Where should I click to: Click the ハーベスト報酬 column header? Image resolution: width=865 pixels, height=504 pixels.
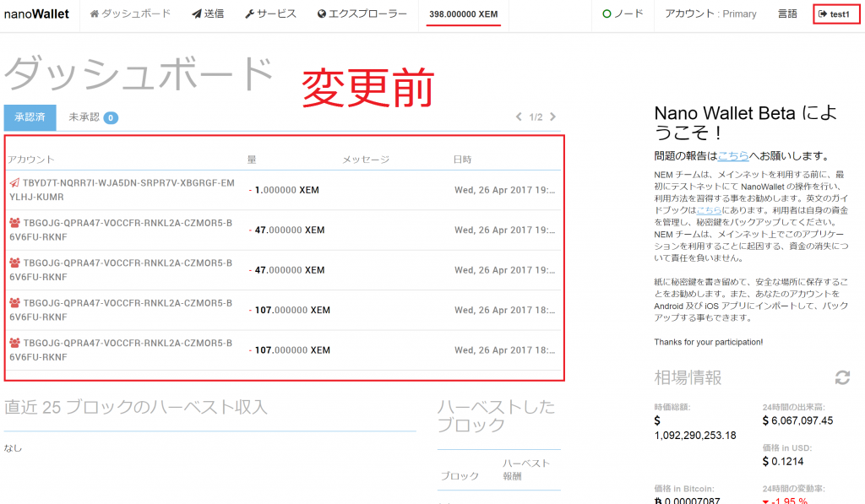click(x=526, y=470)
